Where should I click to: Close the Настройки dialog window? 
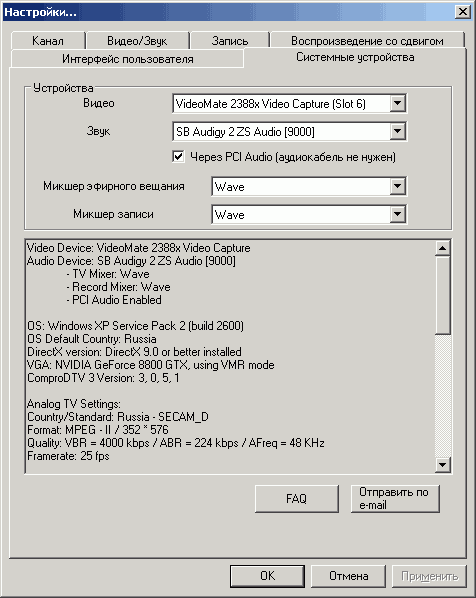pyautogui.click(x=463, y=11)
